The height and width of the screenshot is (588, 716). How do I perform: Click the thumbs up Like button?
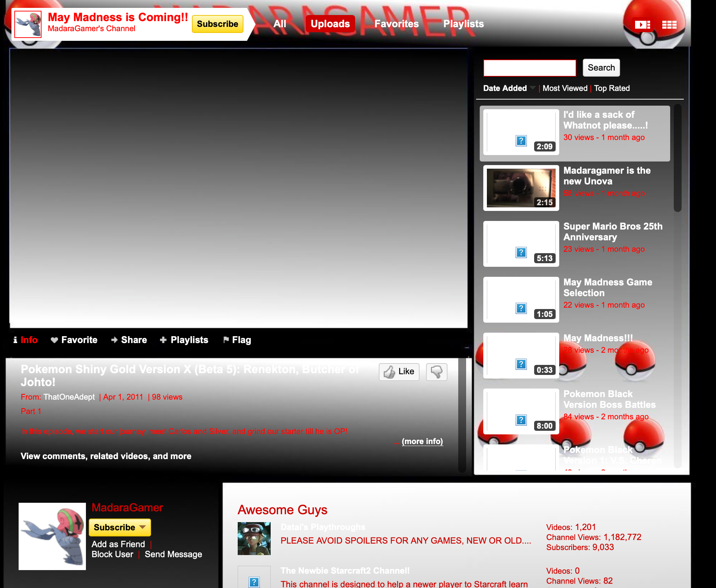[x=399, y=372]
